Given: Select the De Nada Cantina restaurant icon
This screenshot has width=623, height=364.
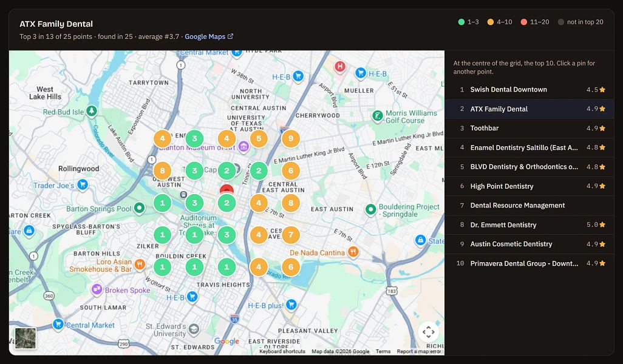Looking at the screenshot, I should (x=353, y=251).
